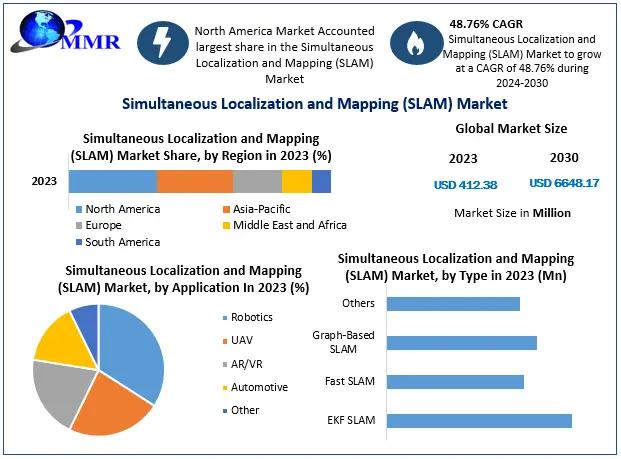
Task: Click the Graph-Based SLAM bar
Action: point(461,343)
